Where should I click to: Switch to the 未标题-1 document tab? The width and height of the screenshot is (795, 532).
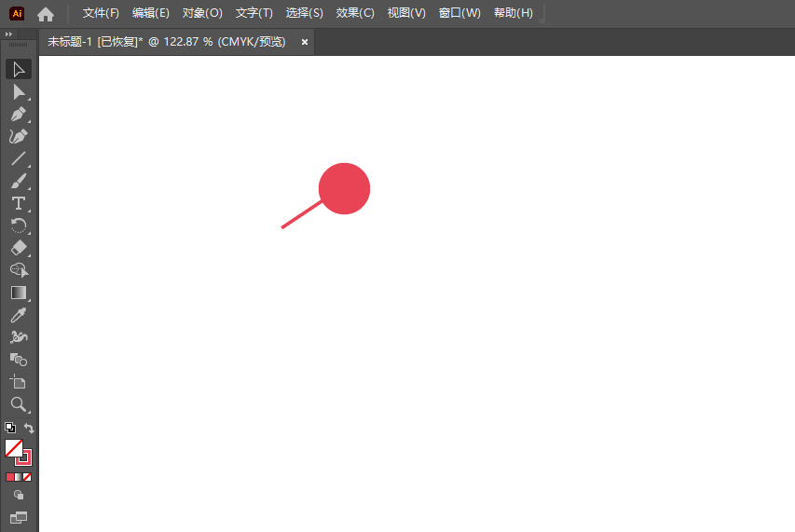click(x=167, y=42)
